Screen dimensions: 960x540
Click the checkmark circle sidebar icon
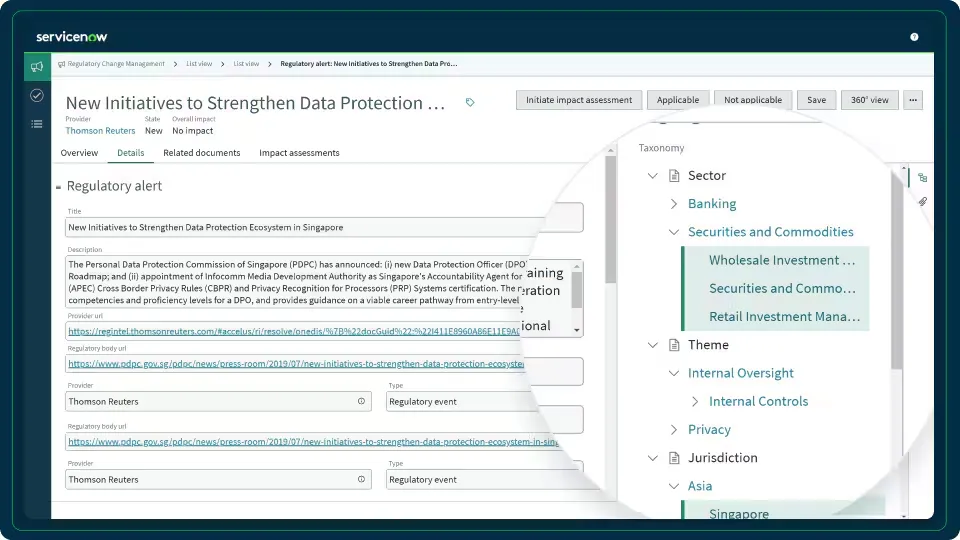click(37, 95)
